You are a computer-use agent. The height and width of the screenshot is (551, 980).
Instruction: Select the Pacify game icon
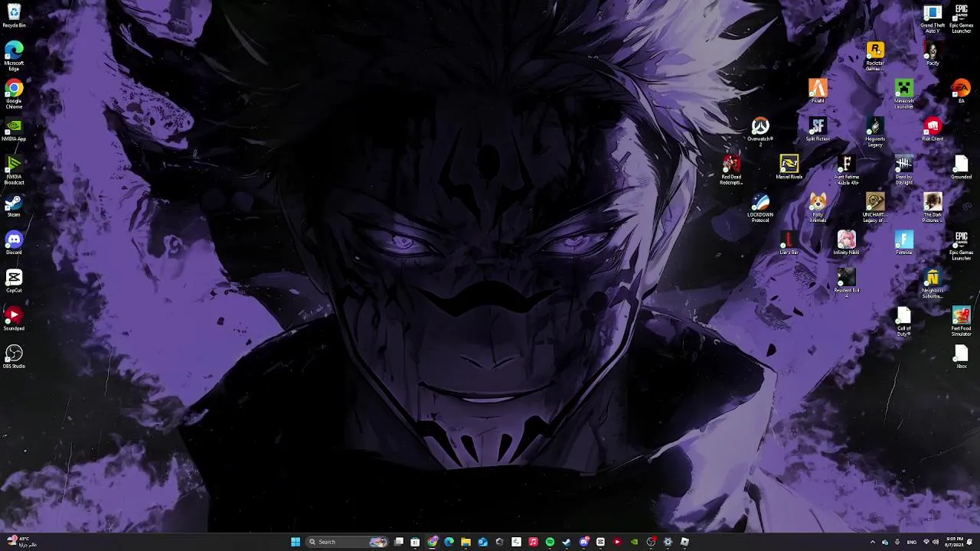(x=933, y=54)
